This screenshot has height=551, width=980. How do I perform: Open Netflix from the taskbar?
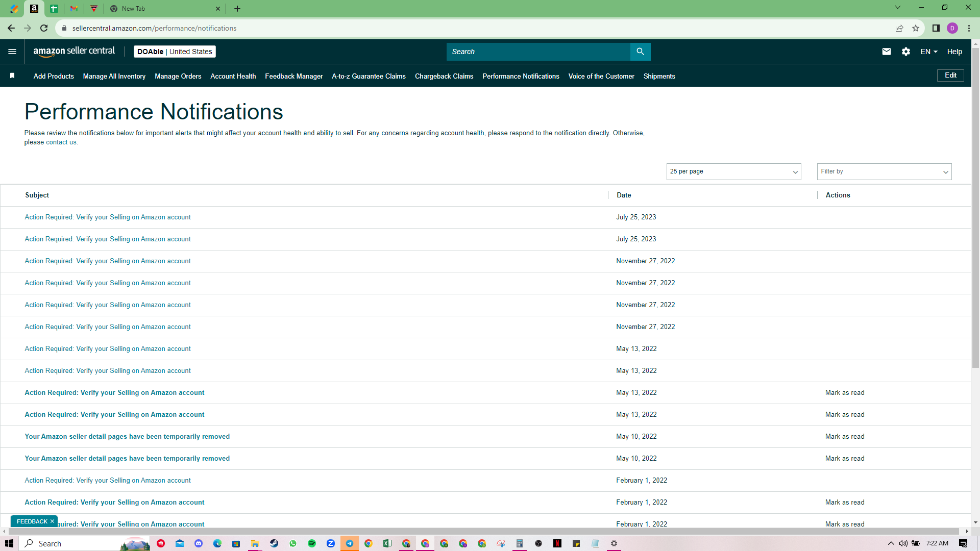(557, 543)
